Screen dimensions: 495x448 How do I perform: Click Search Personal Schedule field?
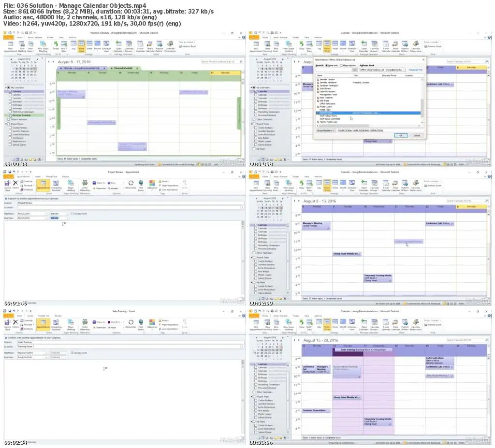tap(222, 62)
